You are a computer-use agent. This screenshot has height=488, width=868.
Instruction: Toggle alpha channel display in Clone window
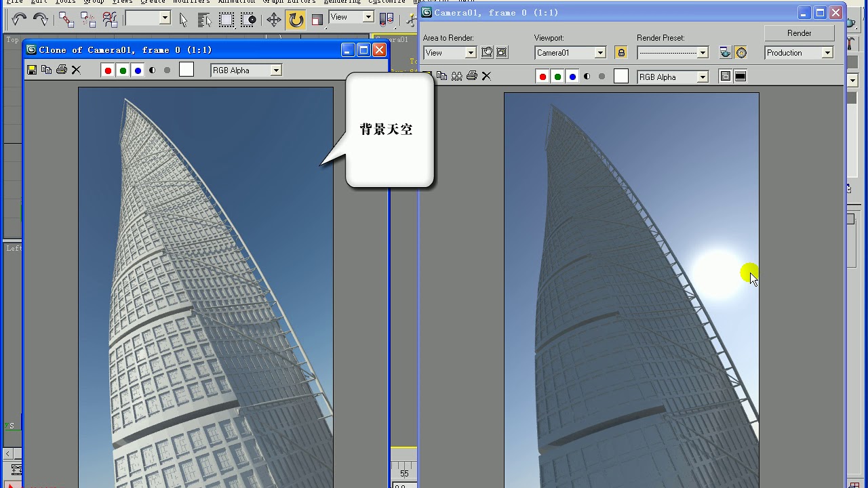pyautogui.click(x=153, y=70)
